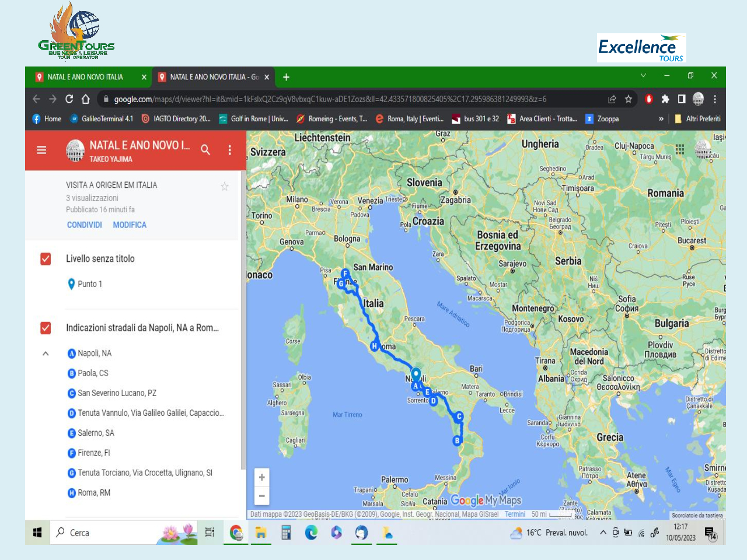Open the Romeing - Events bookmark

tap(331, 119)
